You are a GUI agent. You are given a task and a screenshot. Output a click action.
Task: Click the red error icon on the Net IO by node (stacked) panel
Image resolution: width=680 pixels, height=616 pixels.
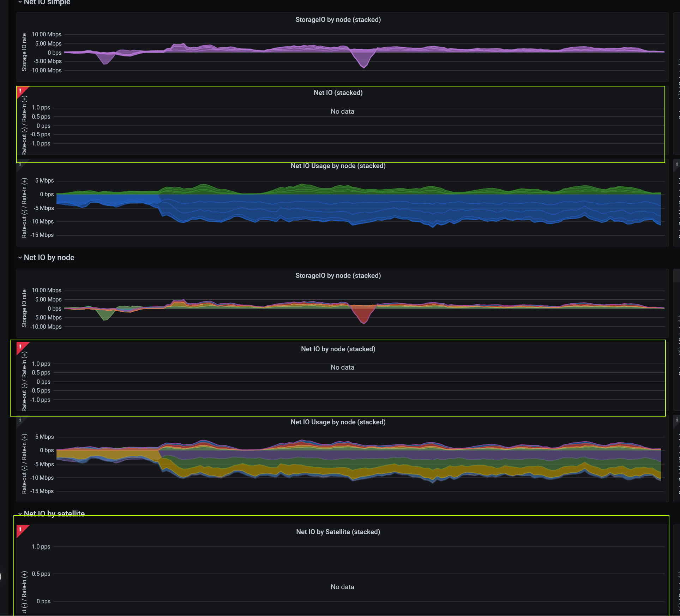[20, 347]
